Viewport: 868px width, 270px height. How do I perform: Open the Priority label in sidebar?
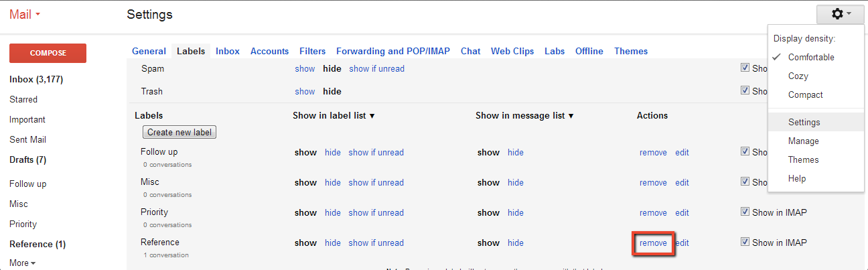(x=23, y=224)
